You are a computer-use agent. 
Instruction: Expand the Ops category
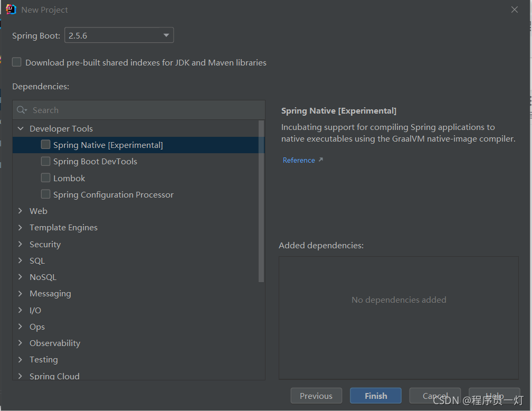[21, 326]
